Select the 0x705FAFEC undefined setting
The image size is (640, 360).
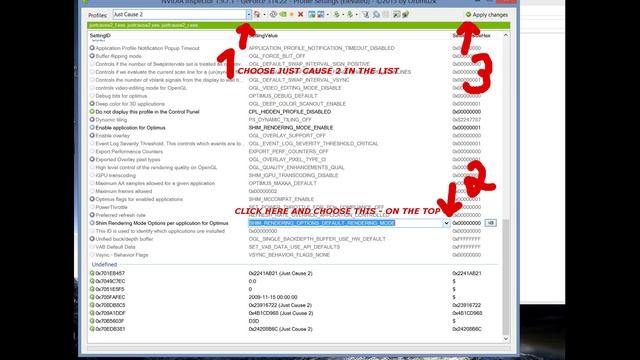110,297
